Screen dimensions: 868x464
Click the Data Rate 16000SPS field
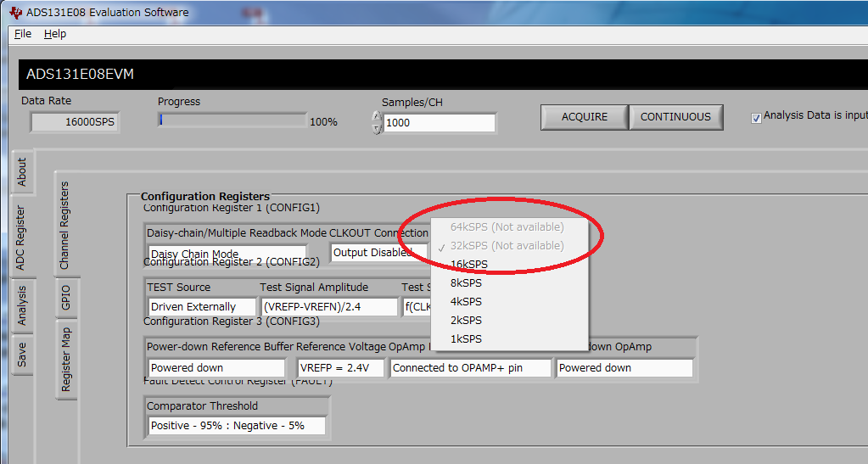coord(75,122)
